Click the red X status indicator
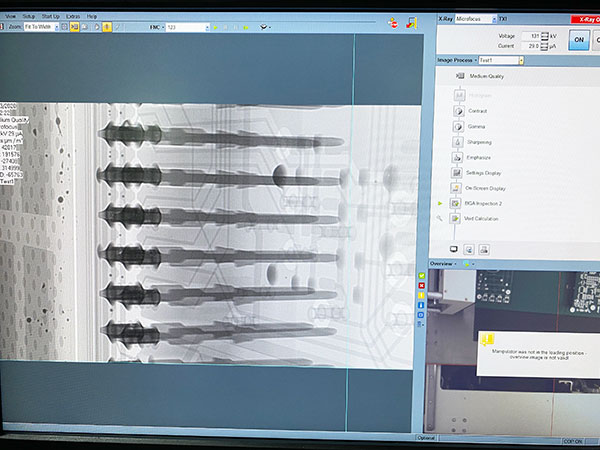This screenshot has width=600, height=450. click(x=421, y=285)
